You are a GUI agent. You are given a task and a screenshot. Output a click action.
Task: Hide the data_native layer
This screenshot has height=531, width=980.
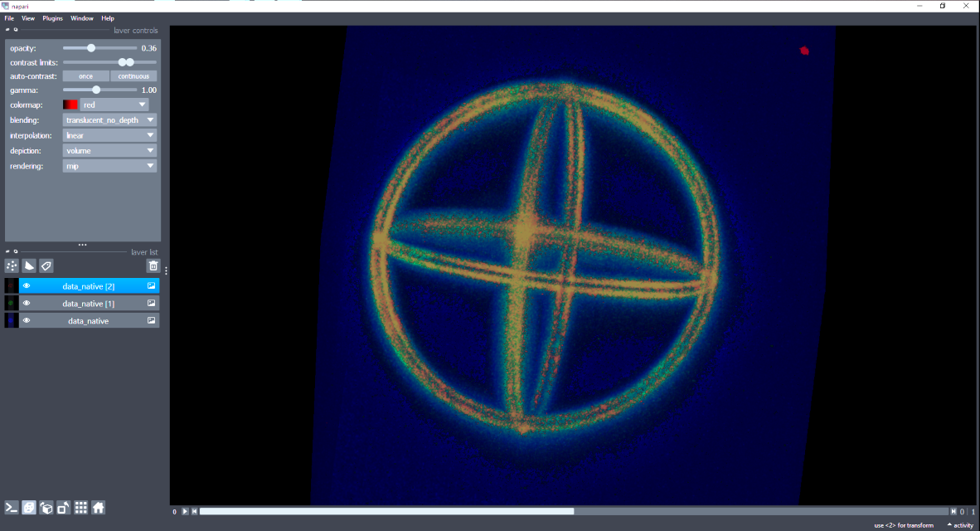point(26,320)
